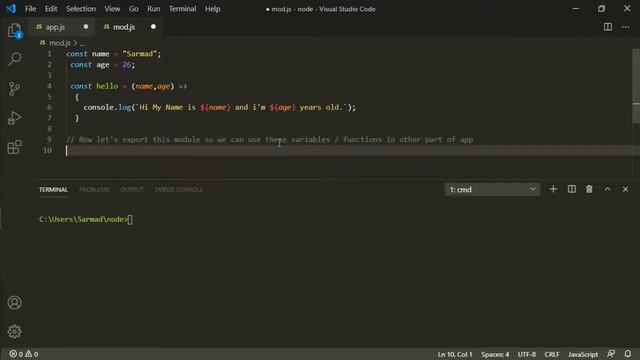Image resolution: width=640 pixels, height=360 pixels.
Task: Open the Selection menu
Action: (x=81, y=9)
